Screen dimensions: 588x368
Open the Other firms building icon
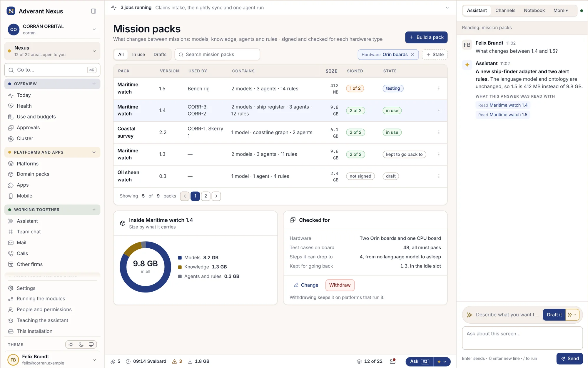11,264
